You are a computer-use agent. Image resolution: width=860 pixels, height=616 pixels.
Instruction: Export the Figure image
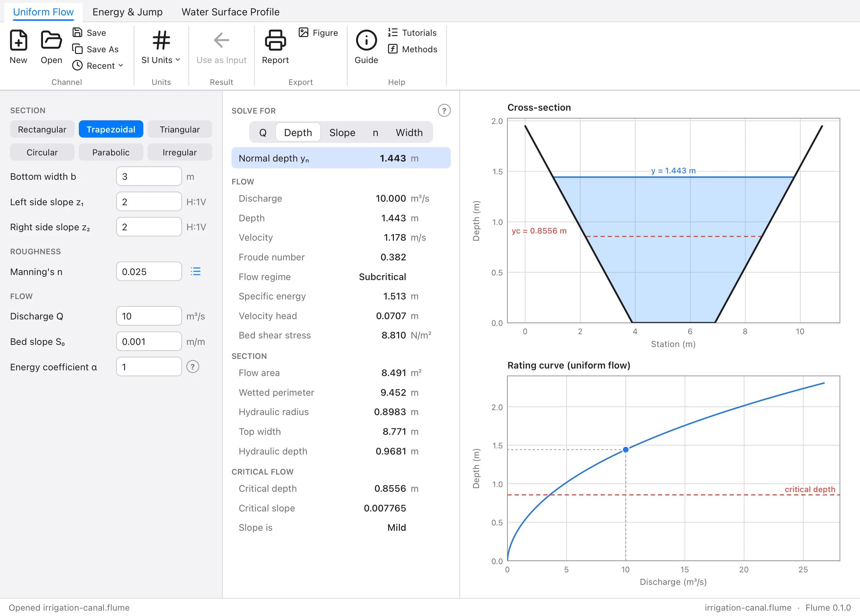(x=318, y=33)
